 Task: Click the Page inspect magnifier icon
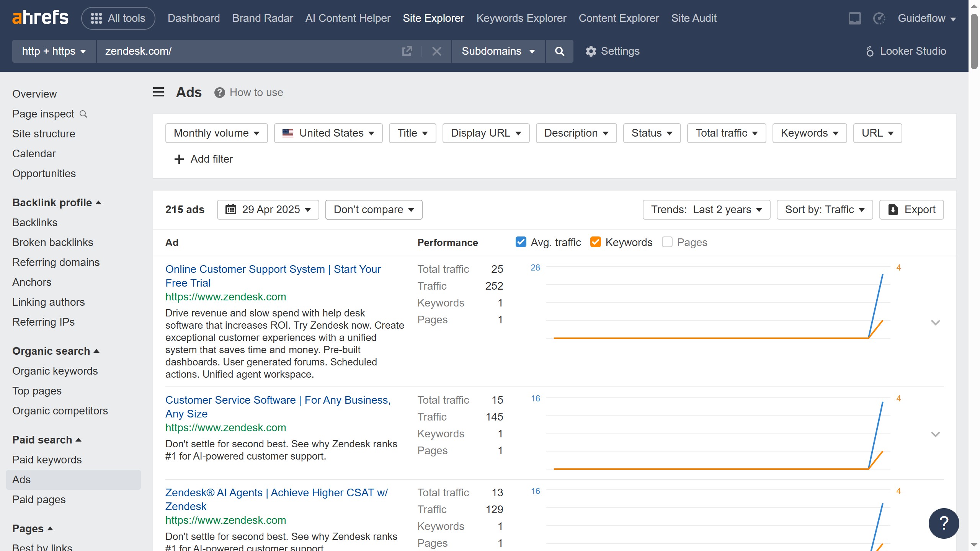click(x=83, y=114)
